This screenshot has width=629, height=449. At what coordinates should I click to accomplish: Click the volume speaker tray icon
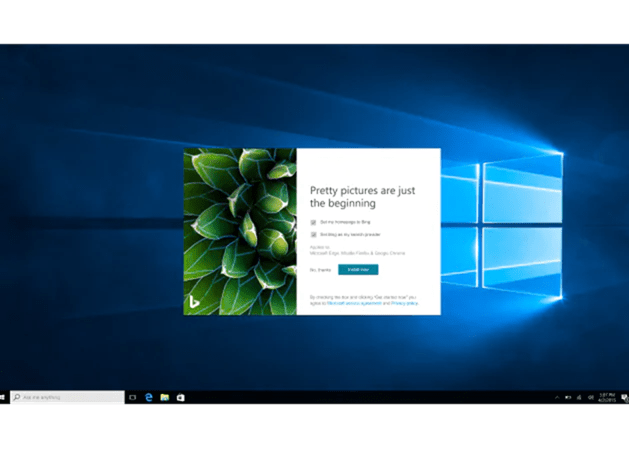click(x=590, y=397)
